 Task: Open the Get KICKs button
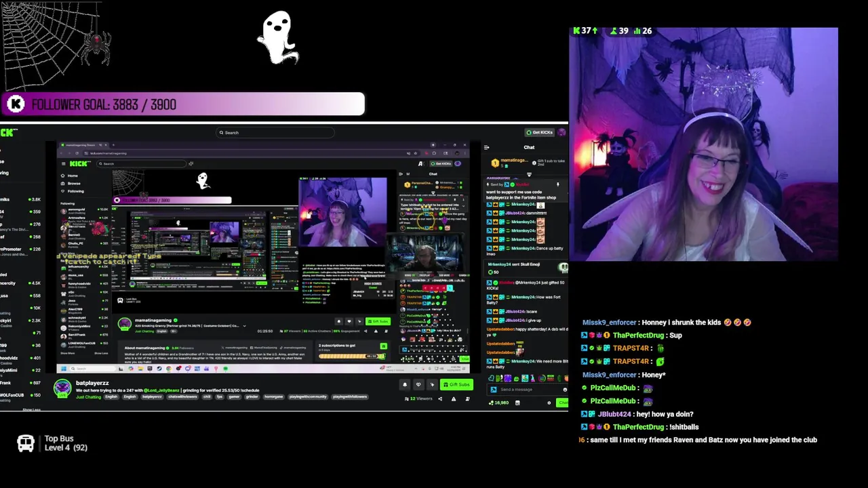(540, 132)
